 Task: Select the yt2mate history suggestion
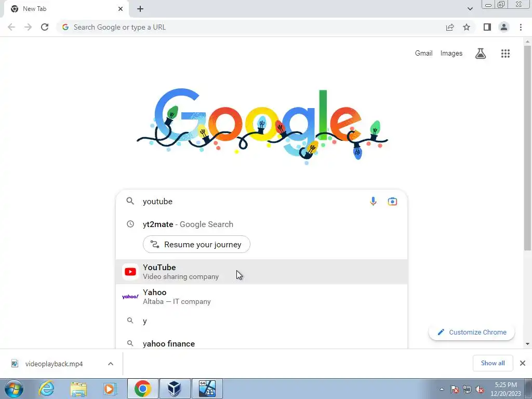point(261,224)
